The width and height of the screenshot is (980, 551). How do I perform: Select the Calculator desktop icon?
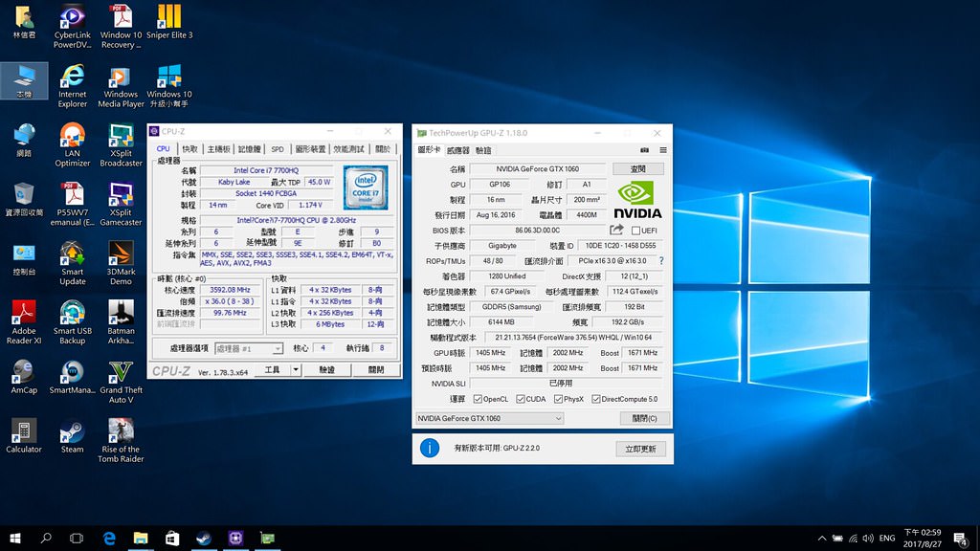pos(24,436)
